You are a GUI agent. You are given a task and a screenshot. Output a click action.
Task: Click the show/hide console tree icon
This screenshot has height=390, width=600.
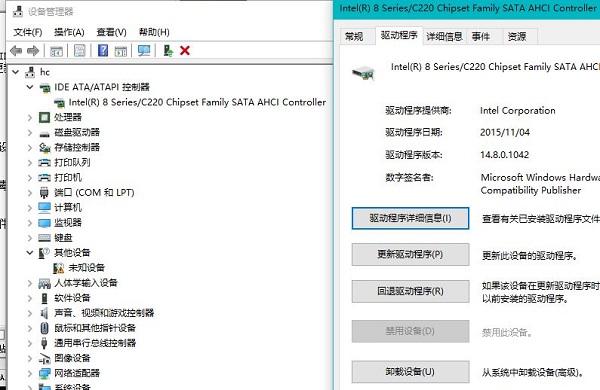(x=56, y=51)
